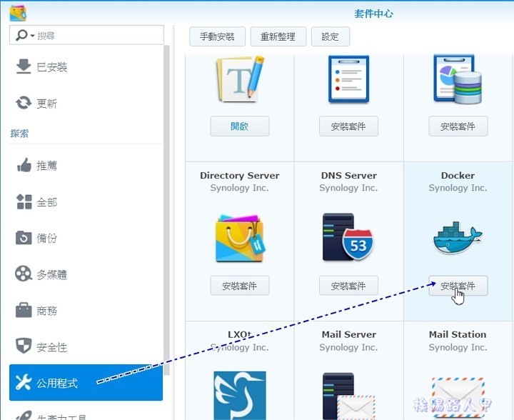Click the sidebar vertical scrollbar
The width and height of the screenshot is (514, 420).
point(166,210)
